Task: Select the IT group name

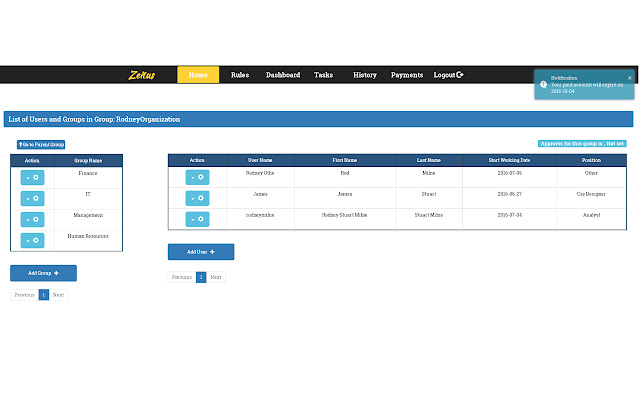Action: coord(88,194)
